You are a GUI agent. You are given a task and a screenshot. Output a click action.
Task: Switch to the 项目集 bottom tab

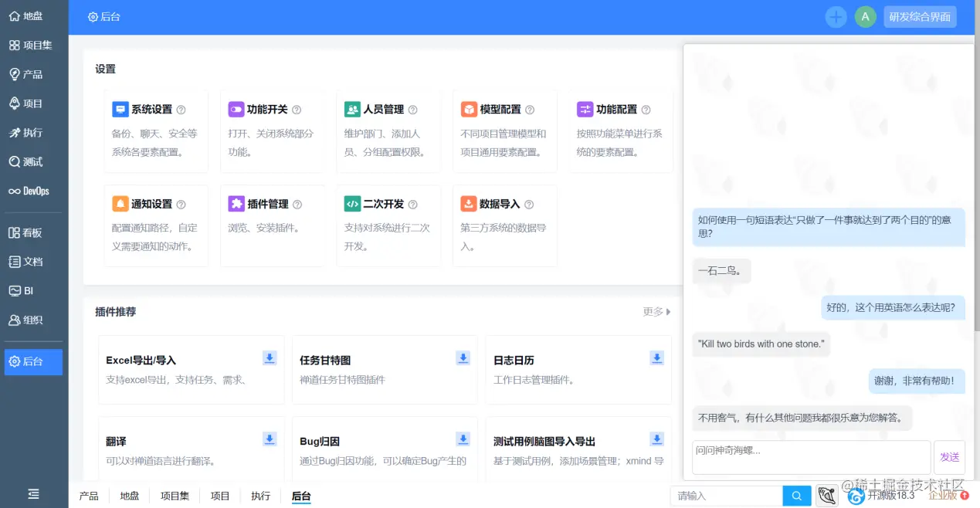pyautogui.click(x=175, y=496)
